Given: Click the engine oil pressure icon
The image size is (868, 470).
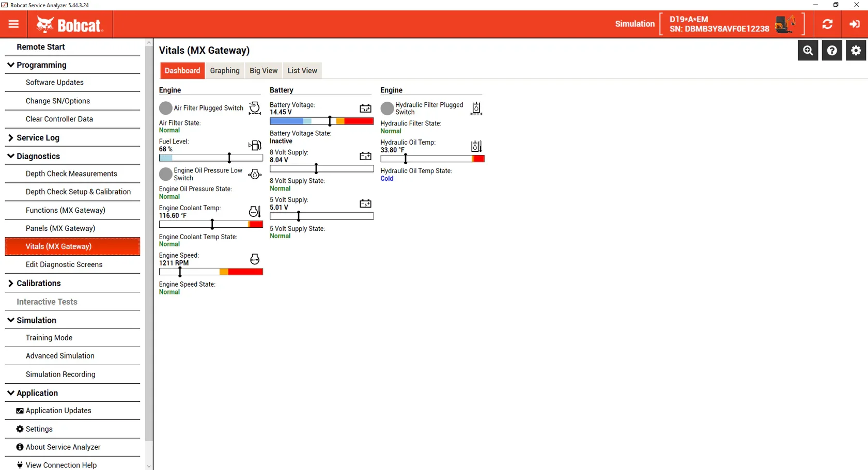Looking at the screenshot, I should coord(255,174).
